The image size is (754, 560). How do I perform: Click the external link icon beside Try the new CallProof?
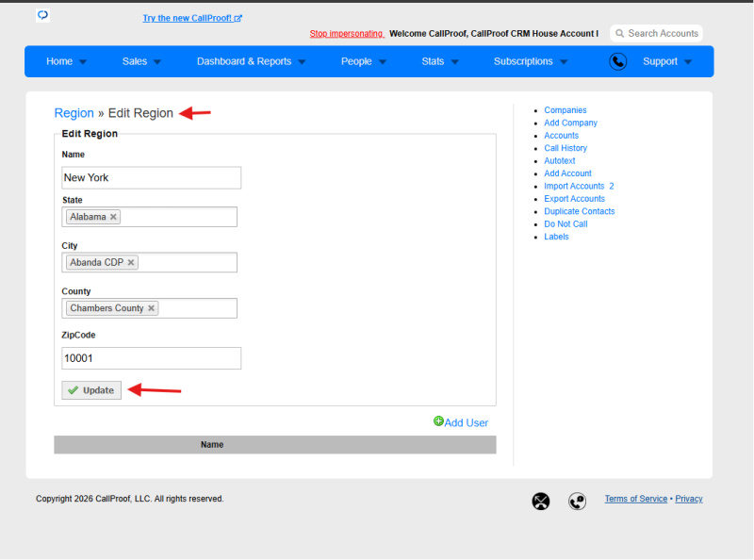(238, 18)
